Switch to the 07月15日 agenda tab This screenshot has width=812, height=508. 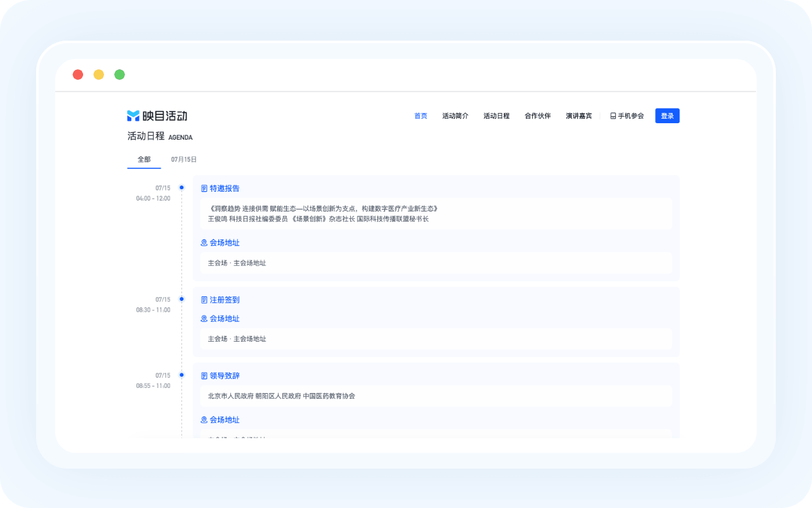(x=184, y=159)
